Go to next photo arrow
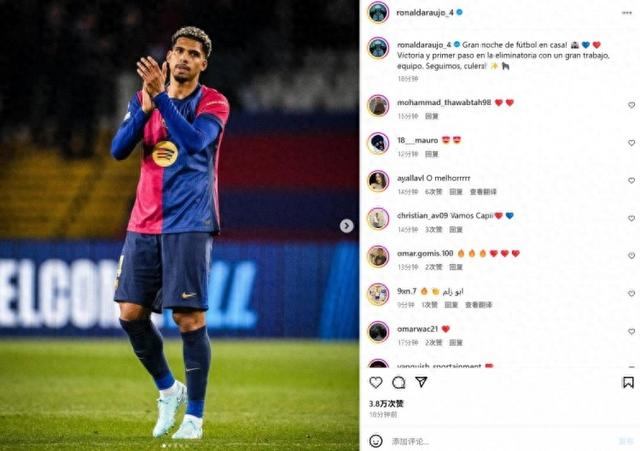 pyautogui.click(x=347, y=226)
